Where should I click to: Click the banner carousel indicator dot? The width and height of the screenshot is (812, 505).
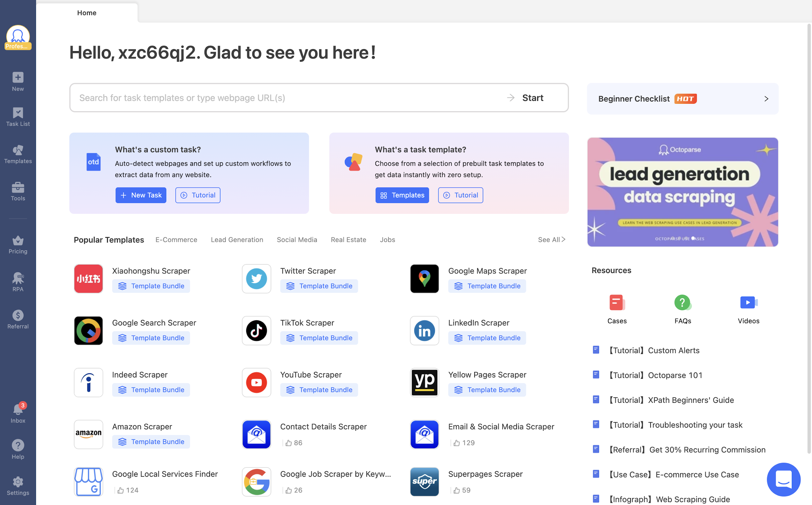(693, 238)
